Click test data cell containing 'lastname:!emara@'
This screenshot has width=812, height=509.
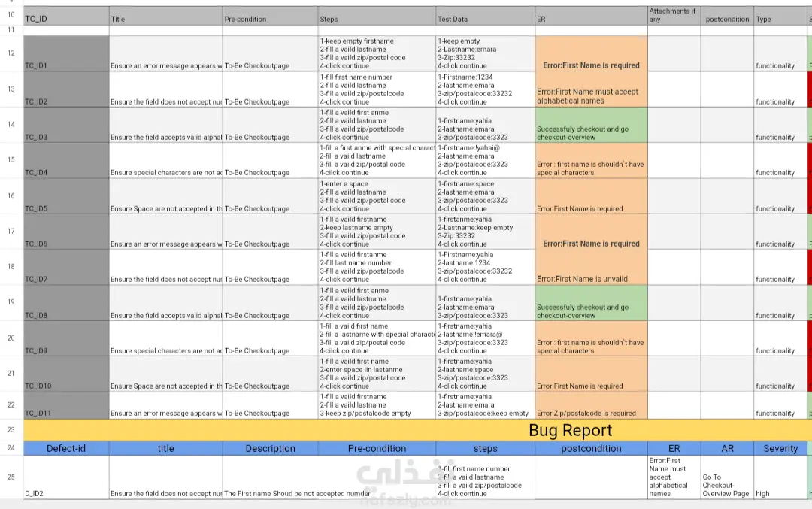(486, 338)
